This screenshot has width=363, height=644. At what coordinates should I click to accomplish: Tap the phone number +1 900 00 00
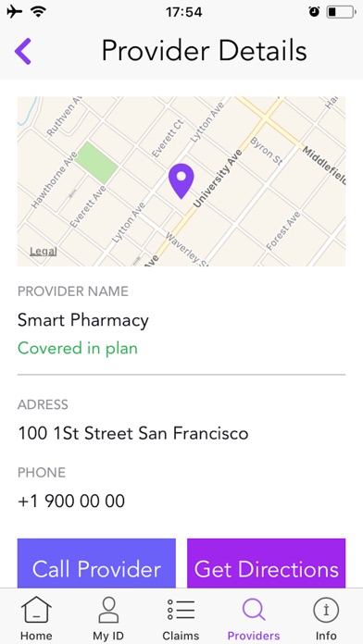[x=71, y=502]
